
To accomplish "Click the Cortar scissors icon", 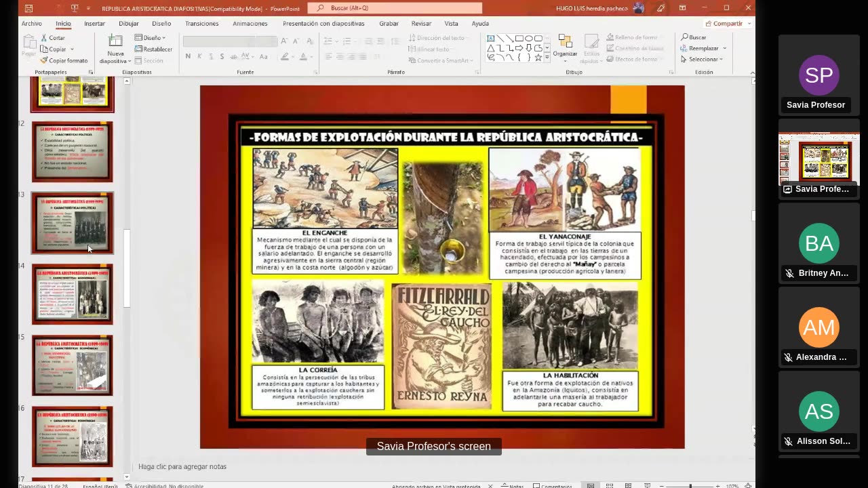I will click(x=44, y=38).
